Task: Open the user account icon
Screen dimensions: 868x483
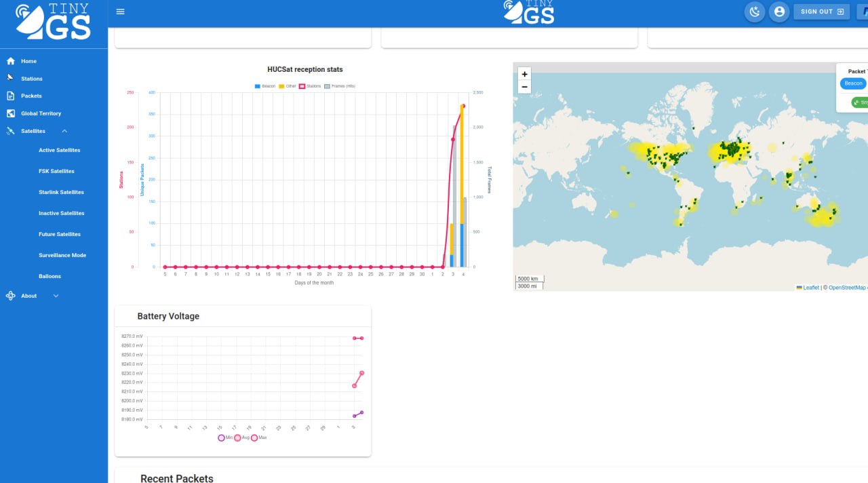Action: (779, 12)
